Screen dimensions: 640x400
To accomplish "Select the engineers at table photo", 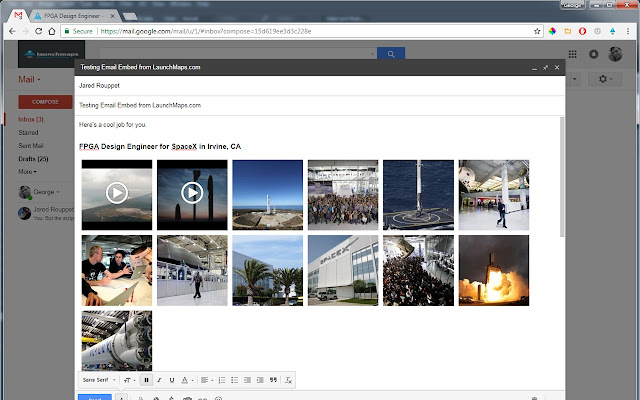I will (x=117, y=270).
